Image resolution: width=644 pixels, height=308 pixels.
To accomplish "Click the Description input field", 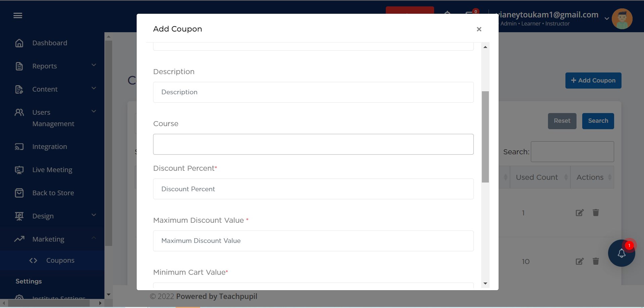I will (x=313, y=92).
